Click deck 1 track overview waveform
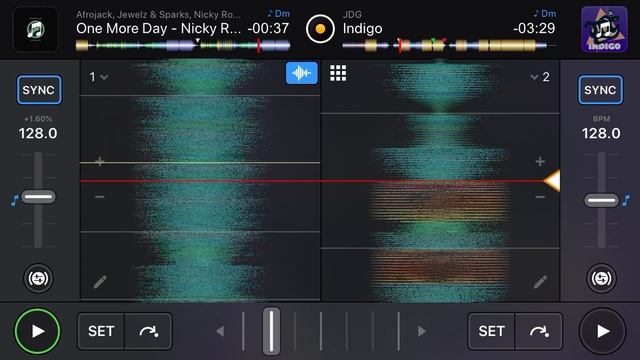The height and width of the screenshot is (360, 640). [x=183, y=45]
